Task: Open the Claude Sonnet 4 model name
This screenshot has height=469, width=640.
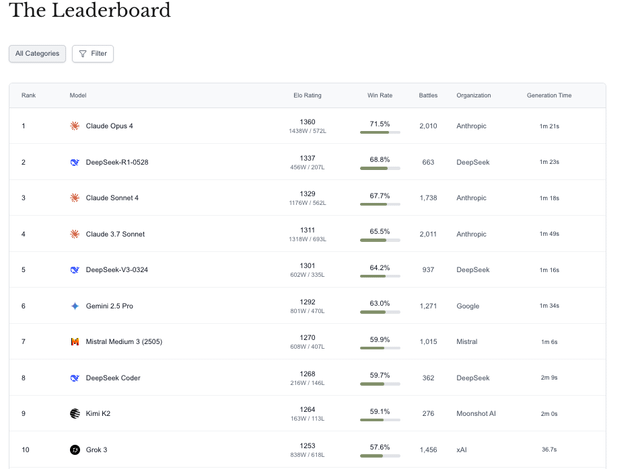Action: pyautogui.click(x=112, y=198)
